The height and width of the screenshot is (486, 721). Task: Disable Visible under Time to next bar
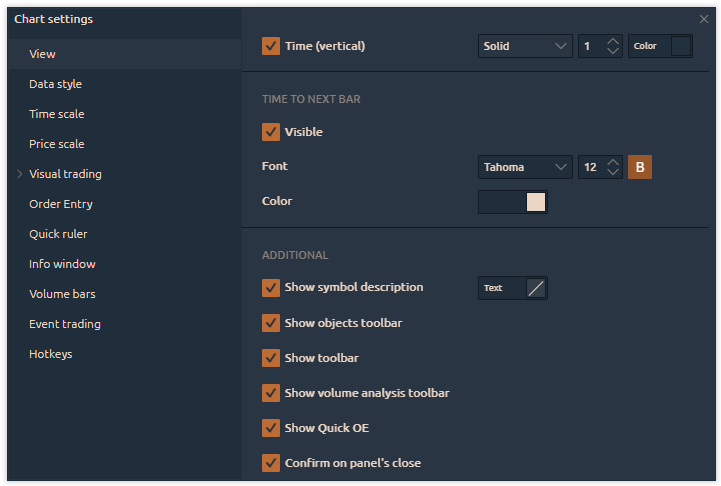(x=270, y=132)
